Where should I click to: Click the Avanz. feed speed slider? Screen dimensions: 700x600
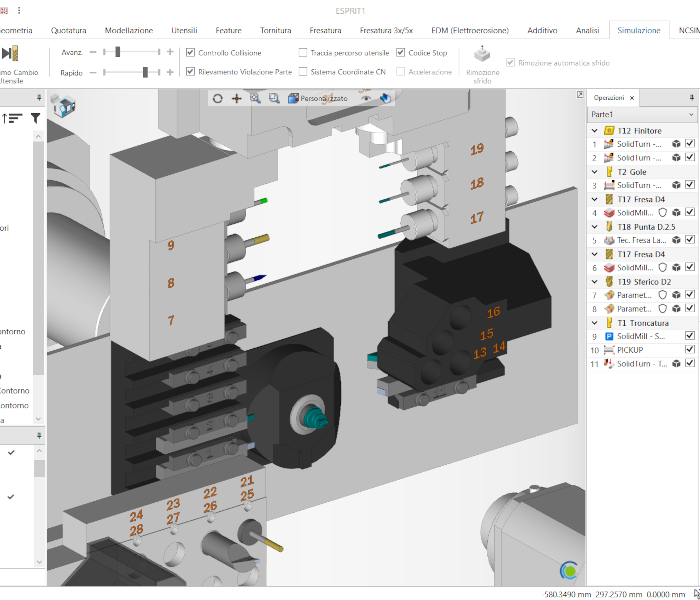[118, 51]
